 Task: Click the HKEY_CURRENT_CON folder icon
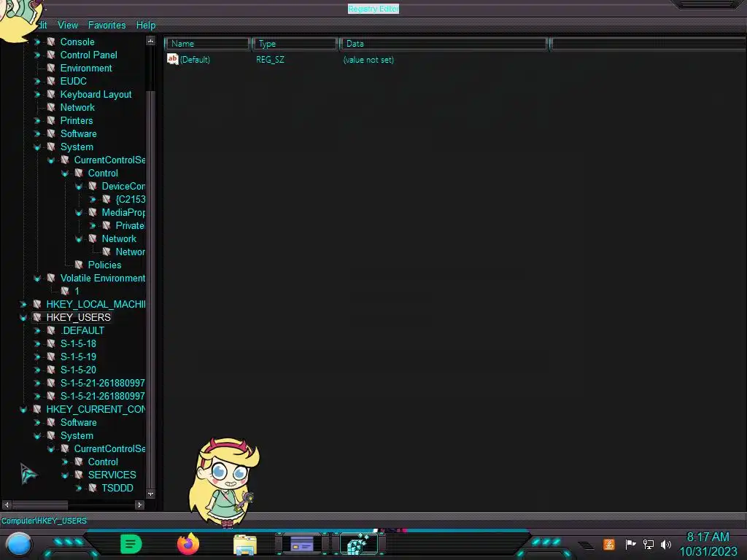(36, 409)
